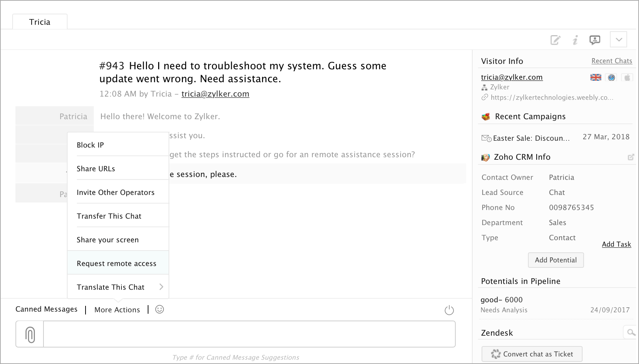The image size is (639, 364).
Task: Click the Zylker company name
Action: [x=500, y=87]
